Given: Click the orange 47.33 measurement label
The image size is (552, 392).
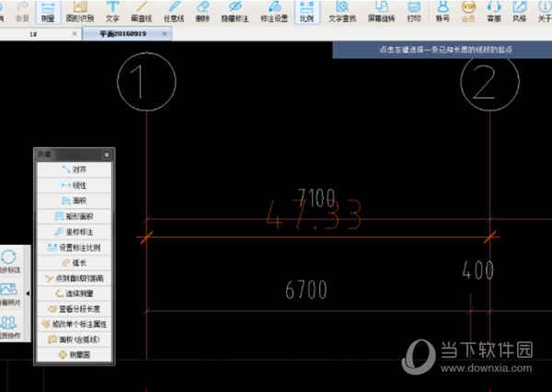Looking at the screenshot, I should 314,214.
